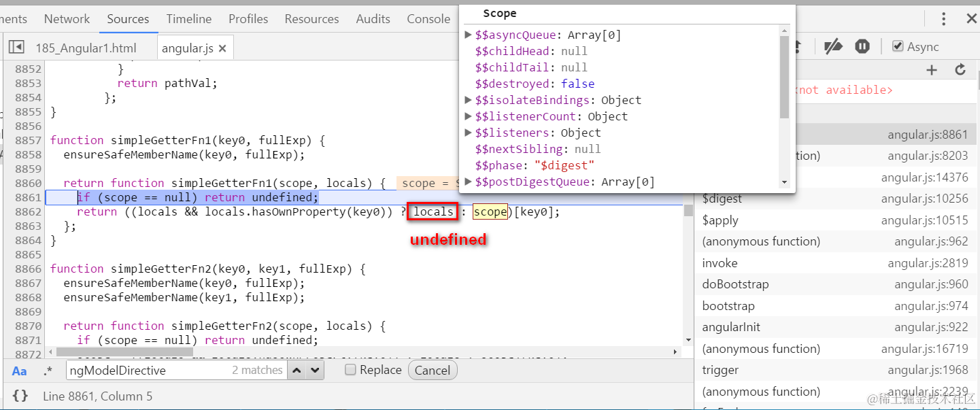Screen dimensions: 980x410
Task: Toggle case-sensitive search Aa
Action: point(20,371)
